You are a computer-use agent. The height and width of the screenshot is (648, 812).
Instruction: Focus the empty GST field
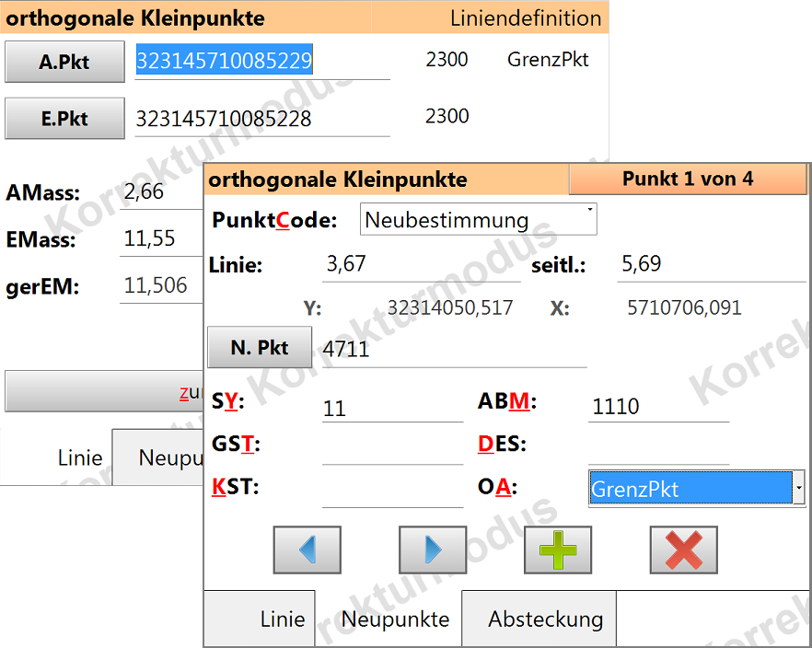pos(392,448)
